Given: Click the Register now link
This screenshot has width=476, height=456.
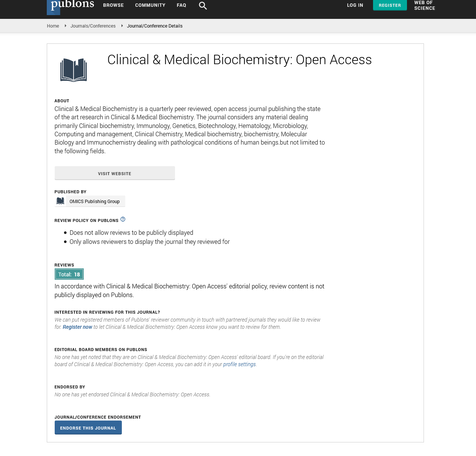Looking at the screenshot, I should coord(77,327).
